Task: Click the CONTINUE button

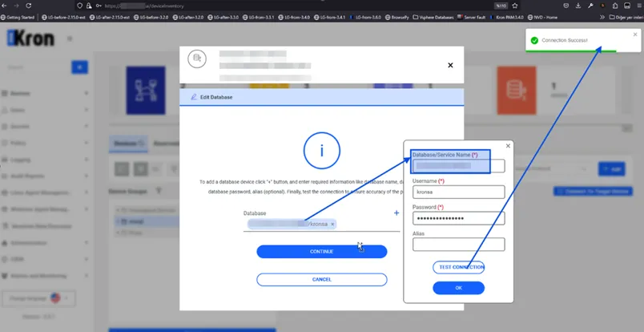Action: pyautogui.click(x=321, y=251)
